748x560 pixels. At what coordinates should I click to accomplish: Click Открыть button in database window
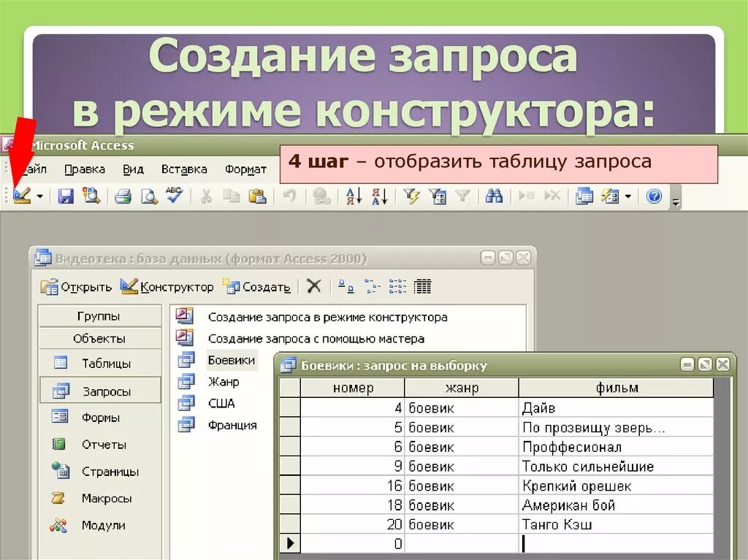[x=76, y=287]
